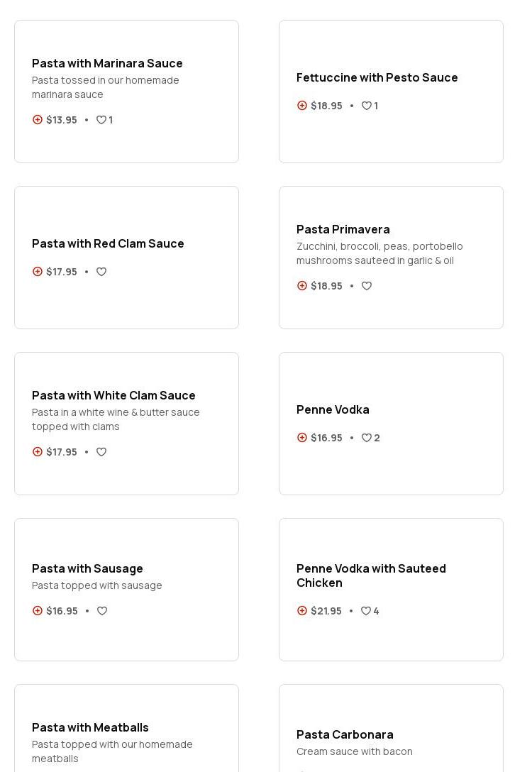Click the Pasta with Sausage description text
Screen dimensions: 532x772
[x=97, y=585]
